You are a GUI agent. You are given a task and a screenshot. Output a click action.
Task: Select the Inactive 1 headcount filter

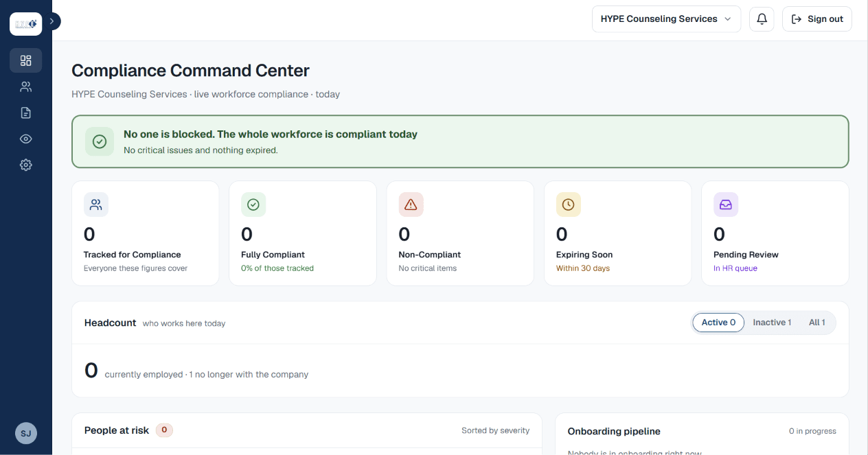(x=772, y=323)
